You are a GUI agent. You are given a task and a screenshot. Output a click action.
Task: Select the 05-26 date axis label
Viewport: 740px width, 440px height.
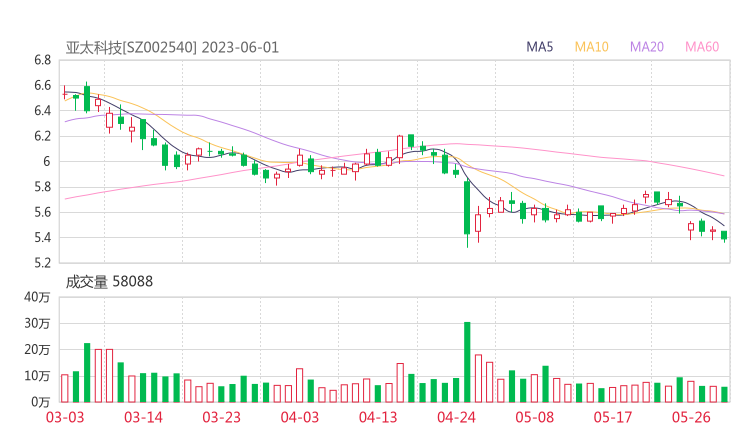coord(691,417)
